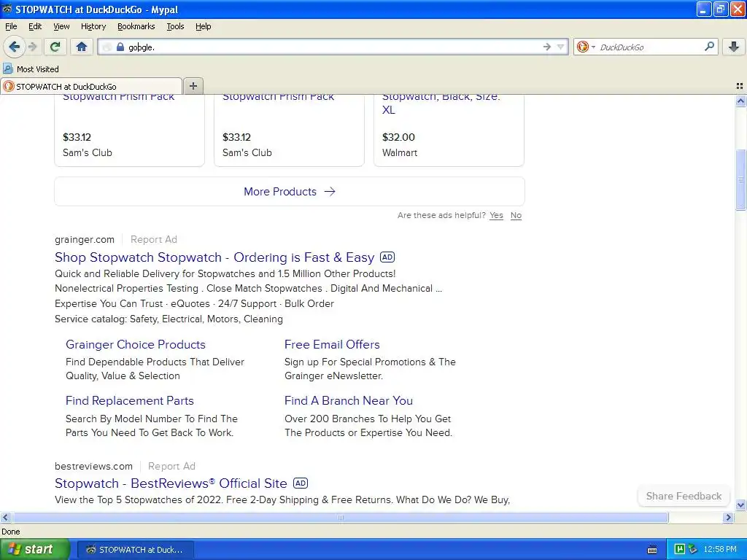Open Grainger Choice Products link
747x560 pixels.
135,344
